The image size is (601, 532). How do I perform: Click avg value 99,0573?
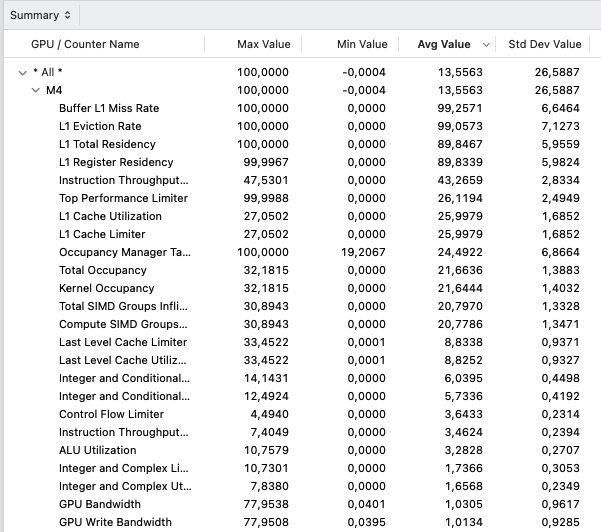tap(460, 126)
